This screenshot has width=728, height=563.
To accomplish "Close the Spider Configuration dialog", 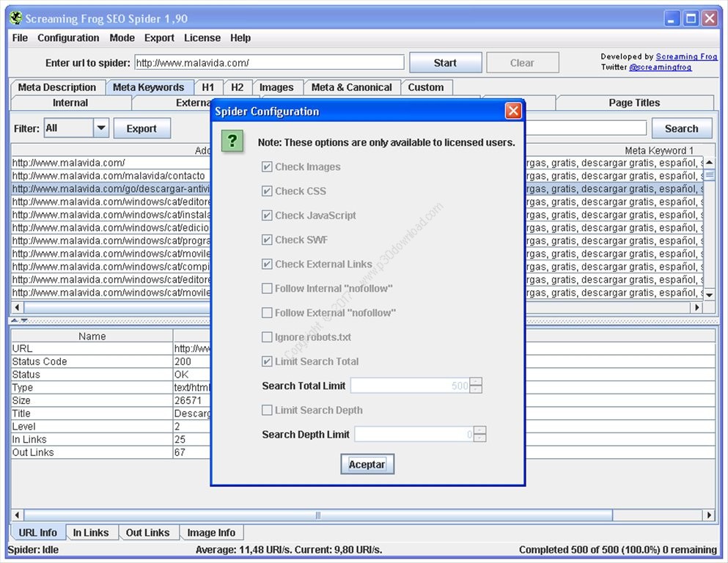I will click(513, 111).
